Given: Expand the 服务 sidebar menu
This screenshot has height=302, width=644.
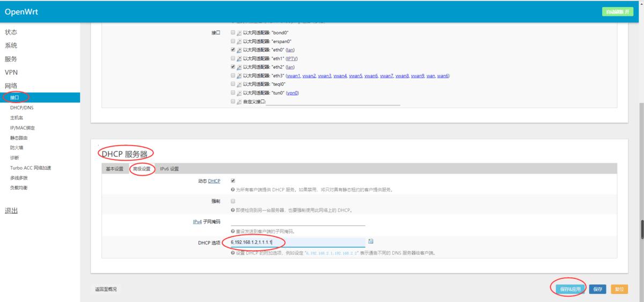Looking at the screenshot, I should [11, 59].
